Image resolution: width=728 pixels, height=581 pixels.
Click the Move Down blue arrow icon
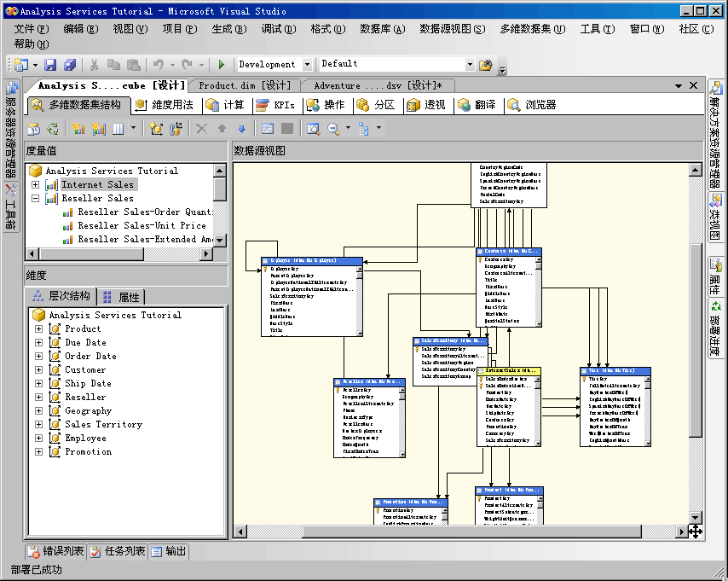(x=241, y=129)
